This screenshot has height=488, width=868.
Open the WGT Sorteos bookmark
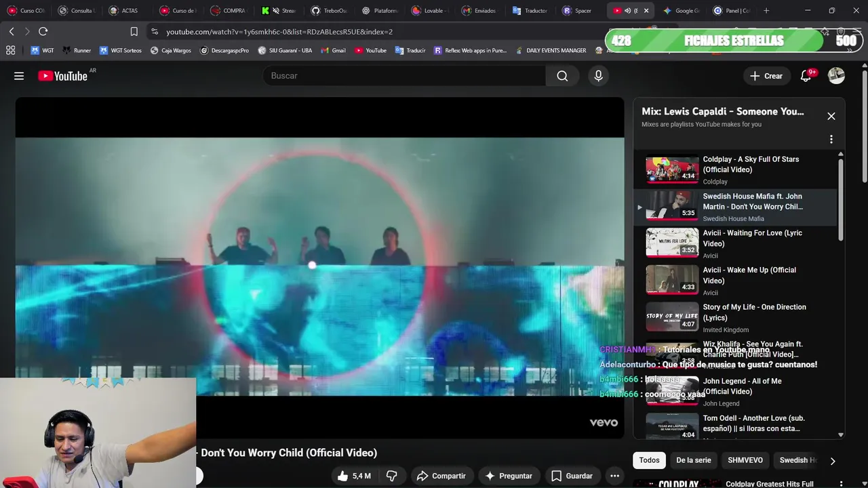click(121, 50)
